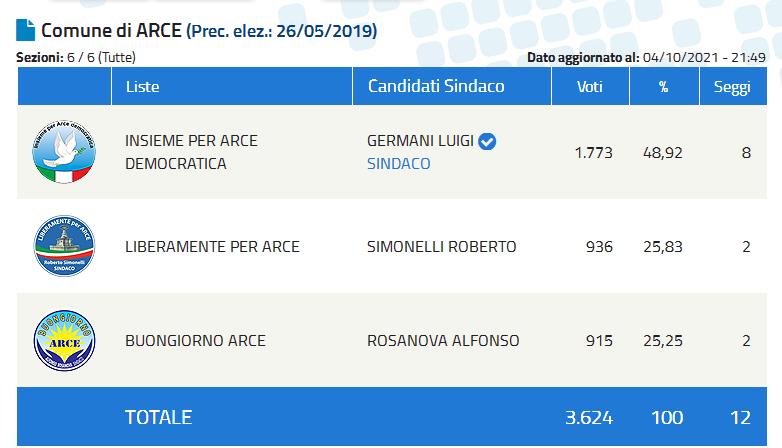The width and height of the screenshot is (782, 448).
Task: Click the Seggi column header
Action: click(x=731, y=86)
